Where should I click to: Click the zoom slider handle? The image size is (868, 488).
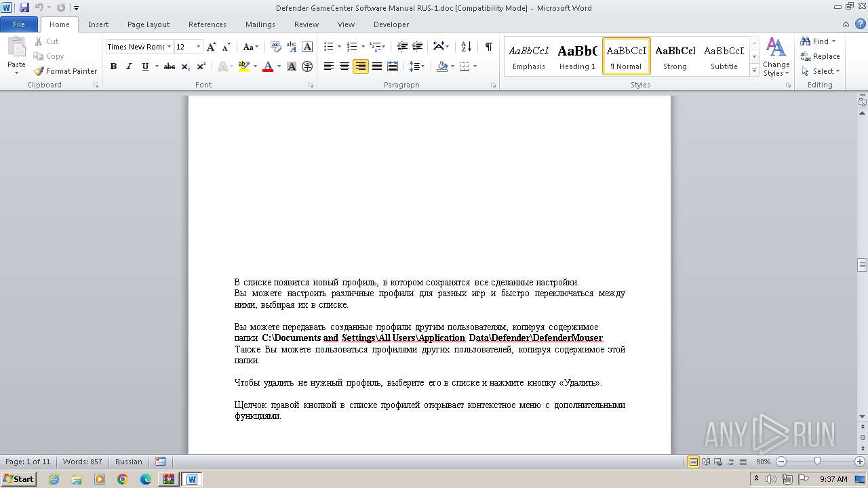click(817, 462)
